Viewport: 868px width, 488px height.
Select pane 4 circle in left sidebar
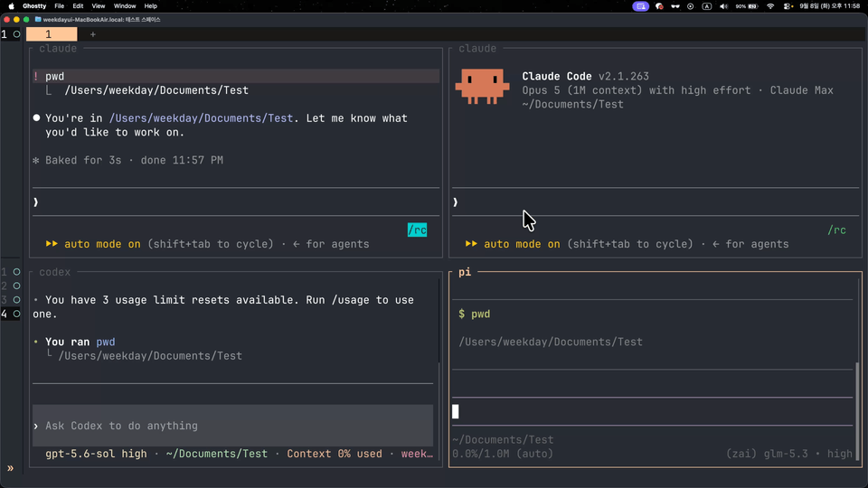tap(16, 314)
